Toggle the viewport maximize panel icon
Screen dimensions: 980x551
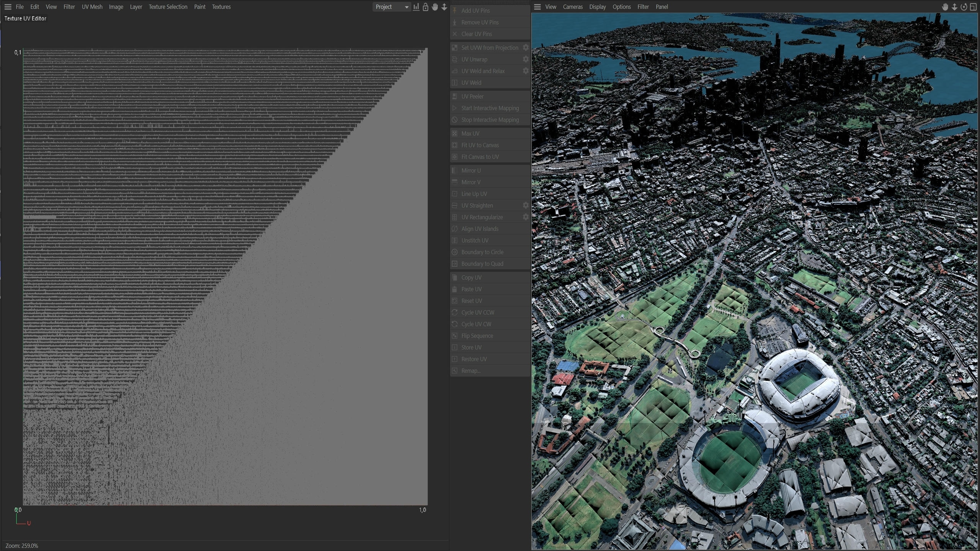coord(973,7)
